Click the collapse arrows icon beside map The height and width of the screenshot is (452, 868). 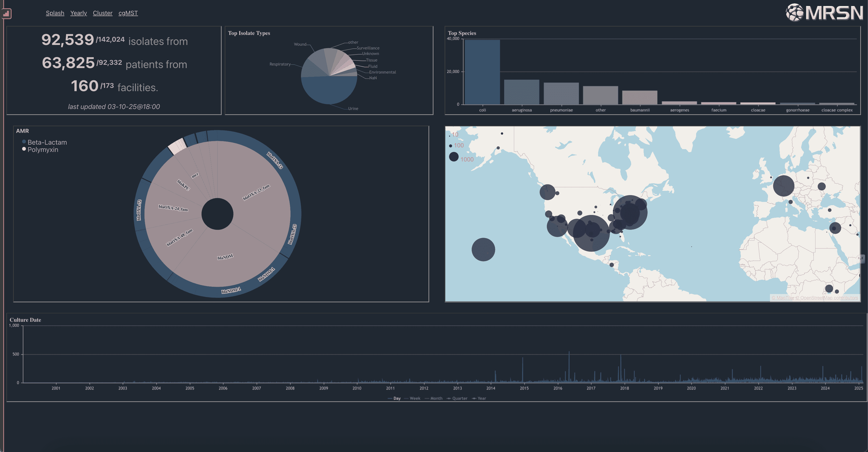click(x=861, y=258)
